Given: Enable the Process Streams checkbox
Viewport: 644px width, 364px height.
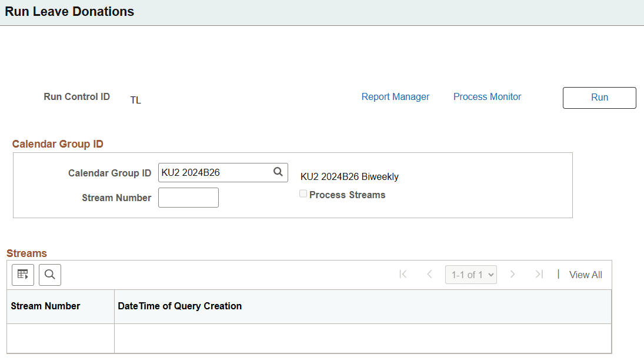Looking at the screenshot, I should pyautogui.click(x=303, y=194).
